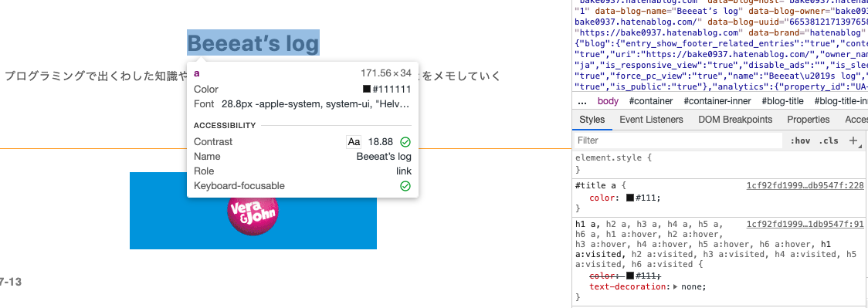The width and height of the screenshot is (868, 308).
Task: Open the DOM Breakpoints tab
Action: [735, 120]
